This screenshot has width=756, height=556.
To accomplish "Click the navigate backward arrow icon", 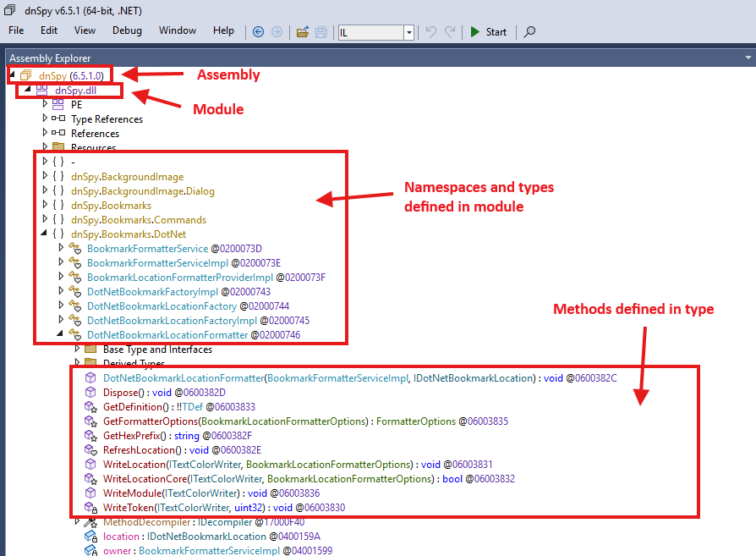I will coord(259,32).
